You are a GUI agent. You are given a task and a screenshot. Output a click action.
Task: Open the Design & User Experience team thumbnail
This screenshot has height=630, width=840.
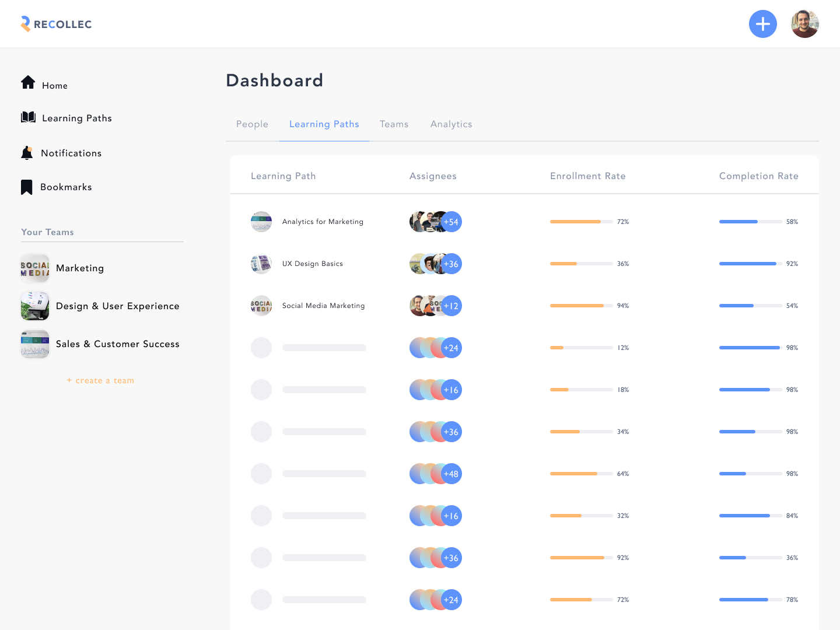pos(35,306)
